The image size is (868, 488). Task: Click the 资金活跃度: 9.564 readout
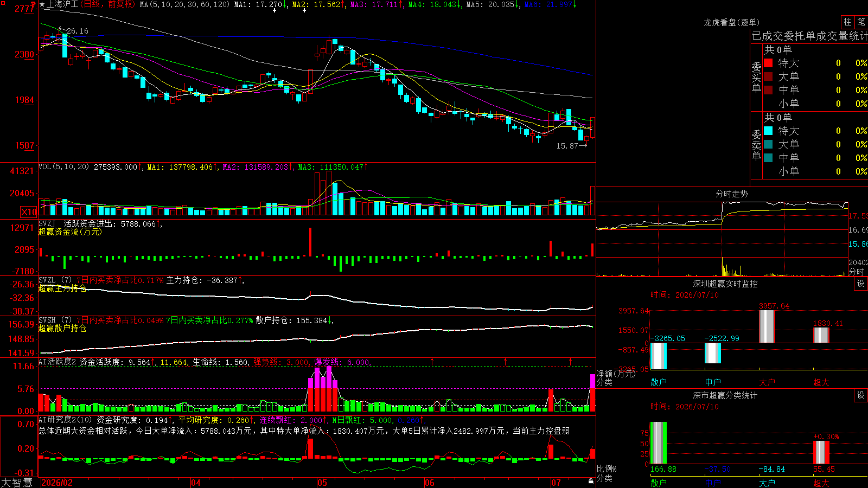click(x=117, y=362)
